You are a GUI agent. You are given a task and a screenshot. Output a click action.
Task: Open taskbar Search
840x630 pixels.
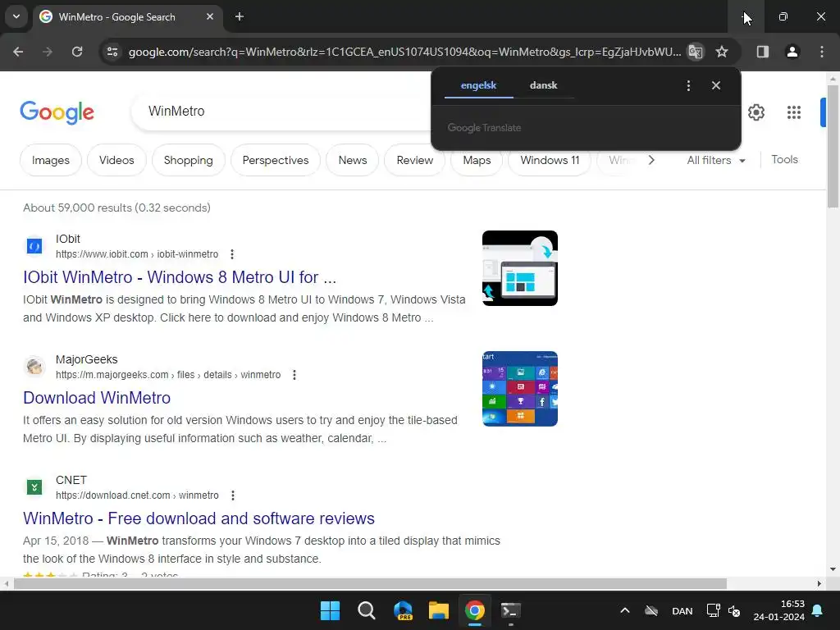(x=367, y=610)
